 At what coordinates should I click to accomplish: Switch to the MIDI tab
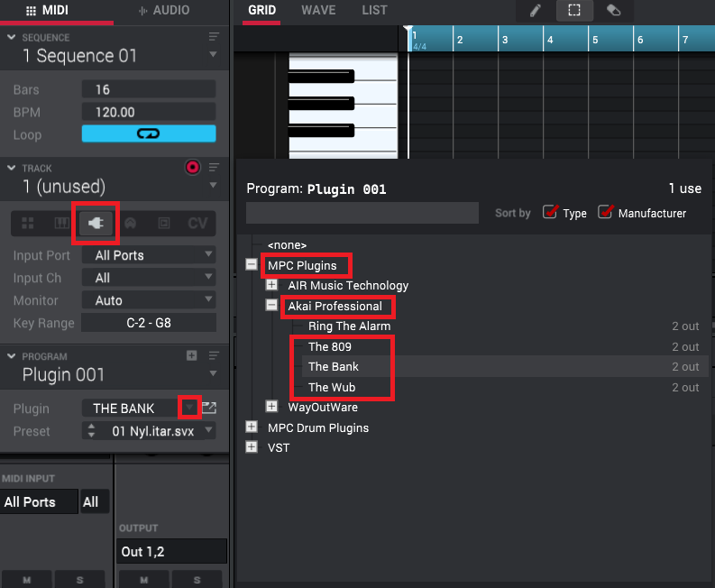click(x=48, y=10)
